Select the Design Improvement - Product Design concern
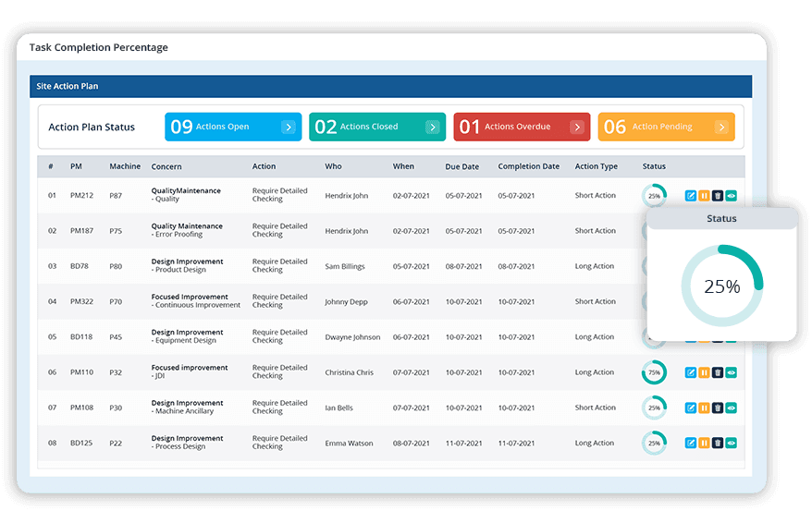812x523 pixels. (x=187, y=265)
